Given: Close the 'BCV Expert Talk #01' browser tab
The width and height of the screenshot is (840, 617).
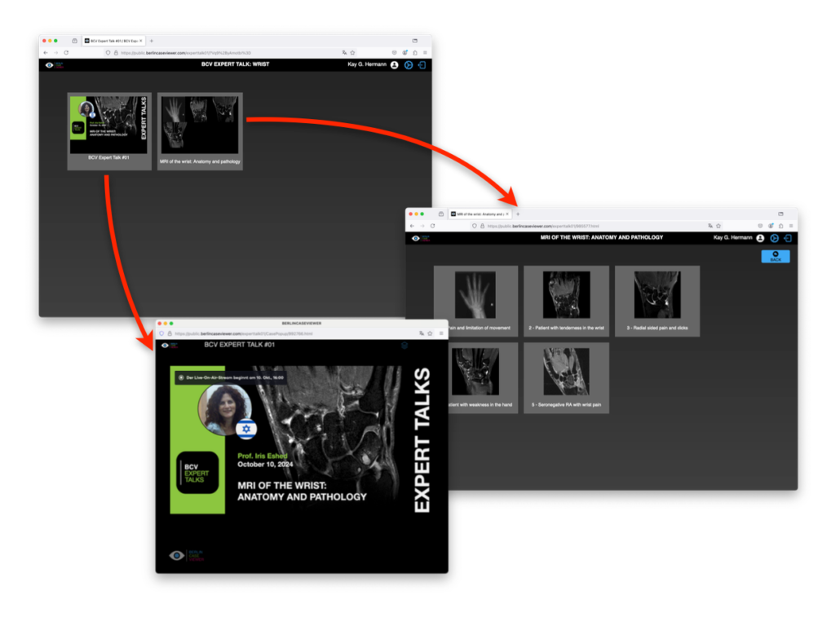Looking at the screenshot, I should [141, 41].
